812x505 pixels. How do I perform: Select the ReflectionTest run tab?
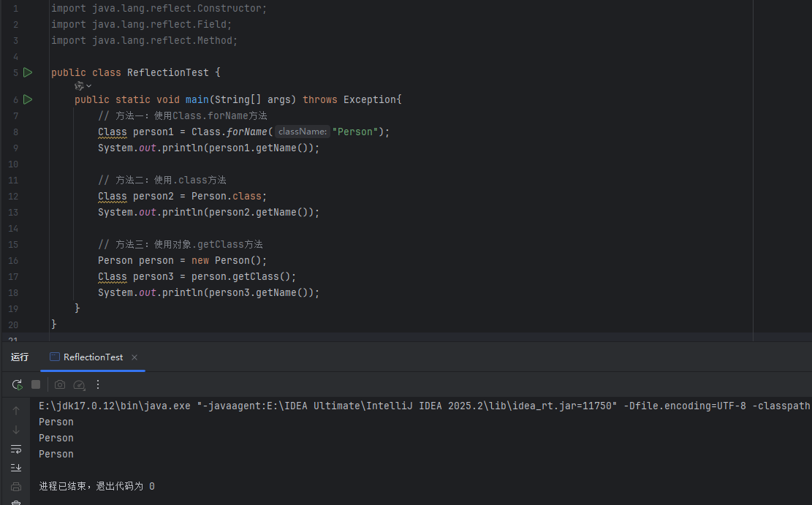pyautogui.click(x=93, y=357)
